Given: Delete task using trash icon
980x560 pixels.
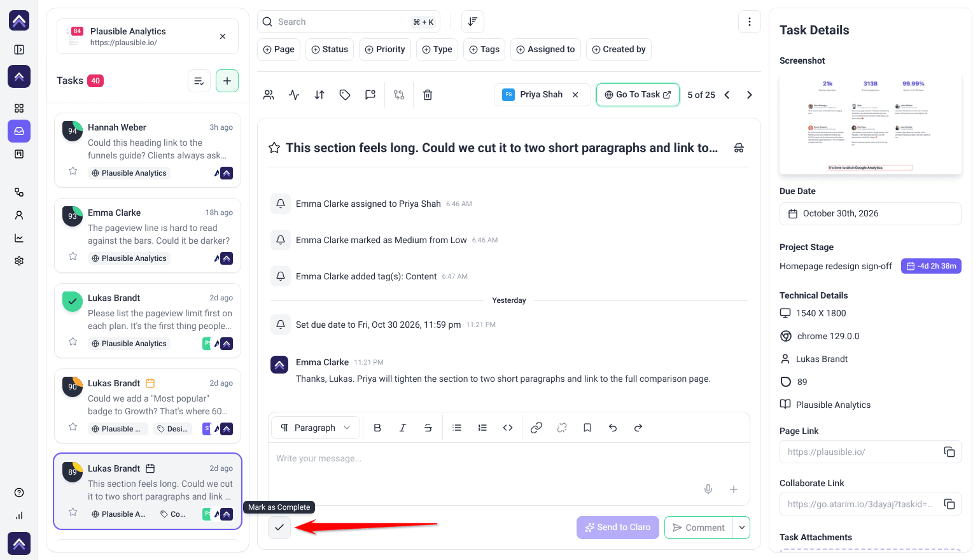Looking at the screenshot, I should click(x=428, y=95).
